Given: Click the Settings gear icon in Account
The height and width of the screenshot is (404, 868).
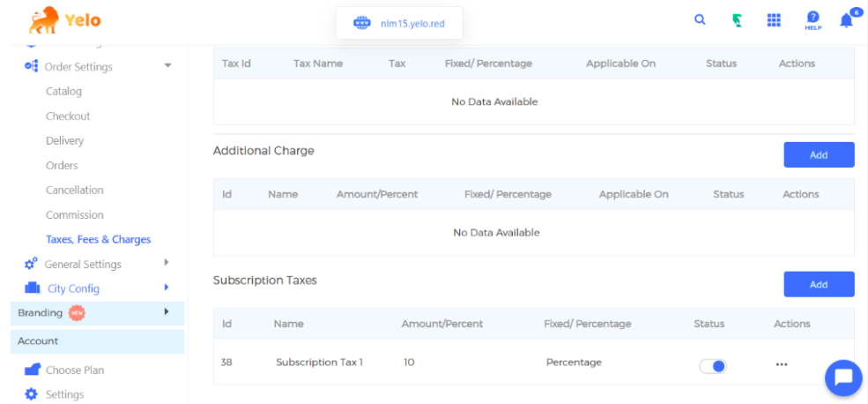Looking at the screenshot, I should click(x=32, y=394).
